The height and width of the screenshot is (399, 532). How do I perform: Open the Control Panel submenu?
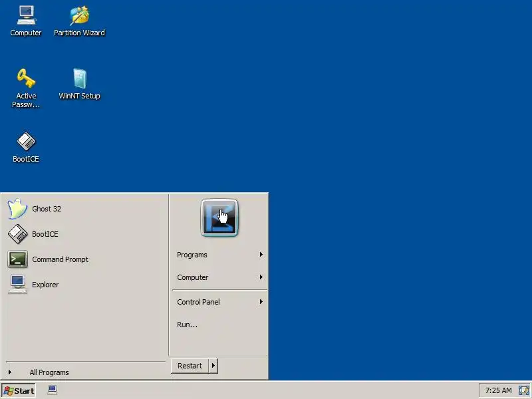(x=219, y=302)
